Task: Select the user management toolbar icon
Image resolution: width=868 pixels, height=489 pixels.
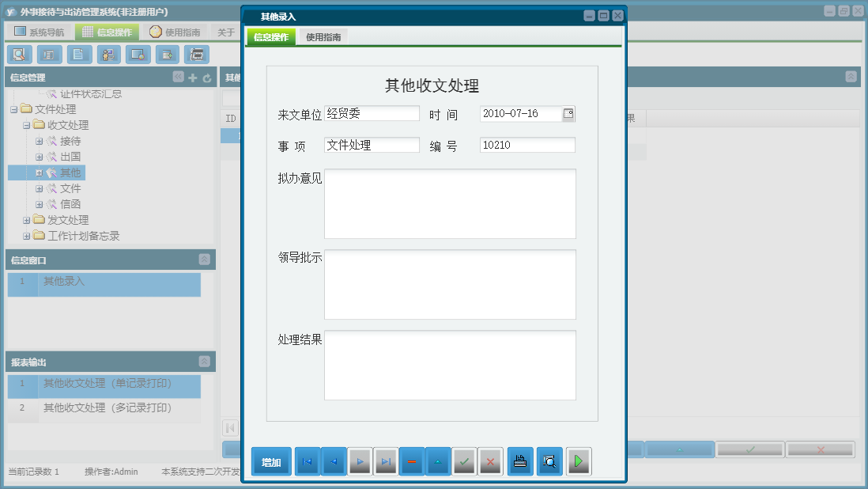Action: [x=108, y=55]
